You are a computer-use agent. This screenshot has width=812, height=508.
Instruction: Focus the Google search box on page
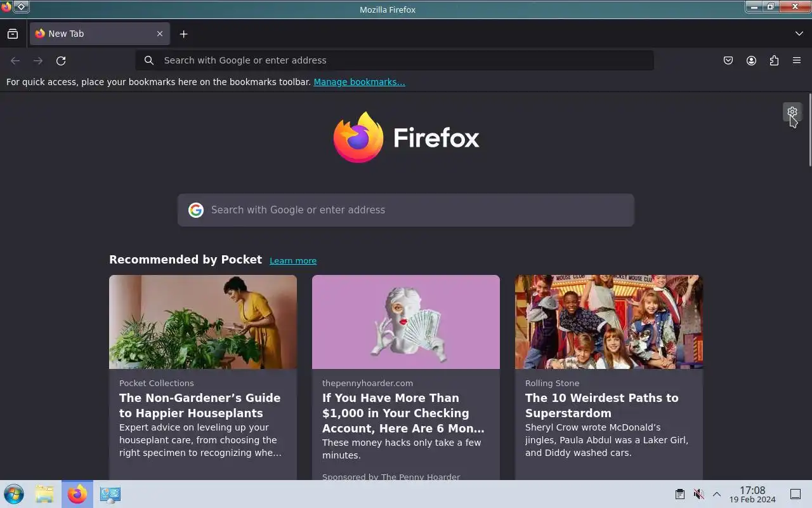click(x=406, y=210)
